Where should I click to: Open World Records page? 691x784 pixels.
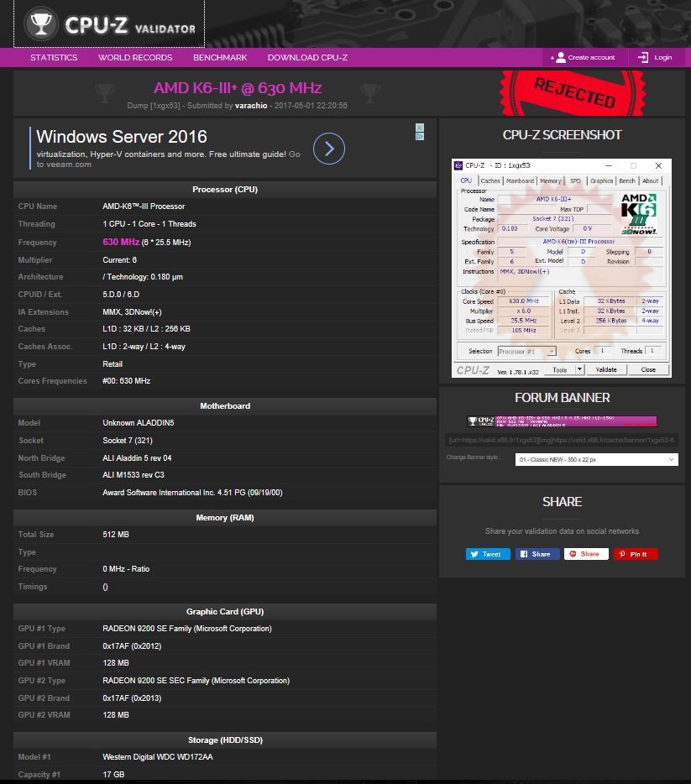tap(135, 58)
